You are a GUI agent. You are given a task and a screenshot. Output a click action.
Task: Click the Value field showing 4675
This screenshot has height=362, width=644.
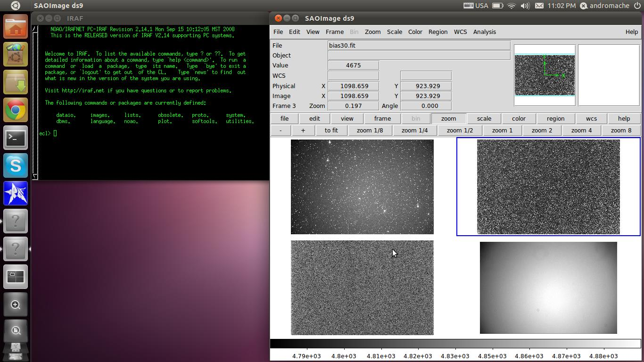[353, 65]
